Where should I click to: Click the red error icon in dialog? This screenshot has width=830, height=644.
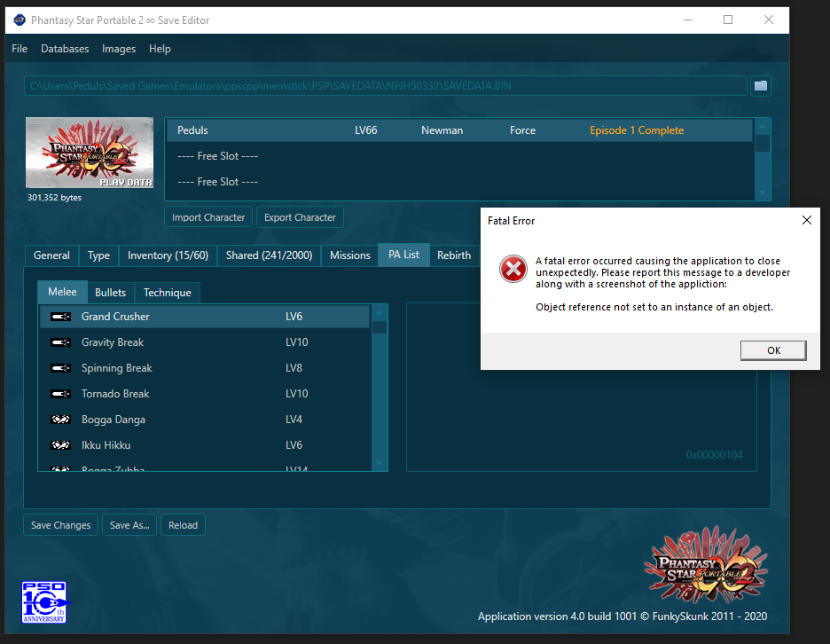point(513,269)
